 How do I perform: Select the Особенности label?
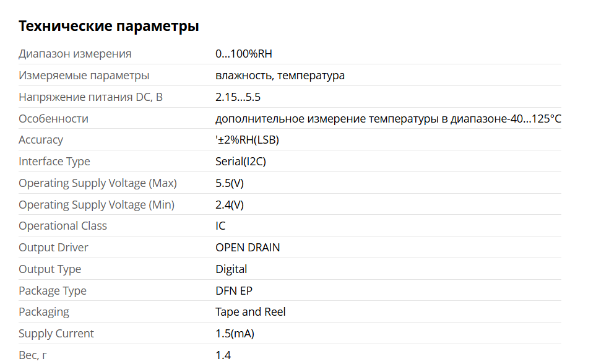pos(54,119)
